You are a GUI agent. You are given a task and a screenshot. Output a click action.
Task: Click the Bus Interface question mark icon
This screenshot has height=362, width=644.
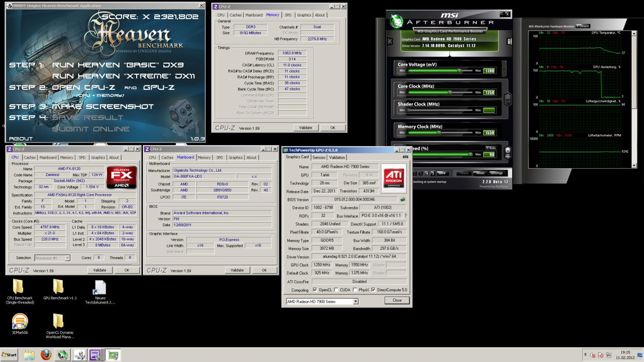tap(405, 216)
